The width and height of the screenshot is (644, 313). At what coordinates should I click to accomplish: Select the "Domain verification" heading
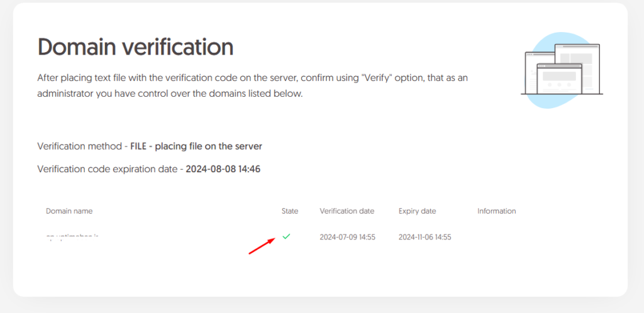135,47
